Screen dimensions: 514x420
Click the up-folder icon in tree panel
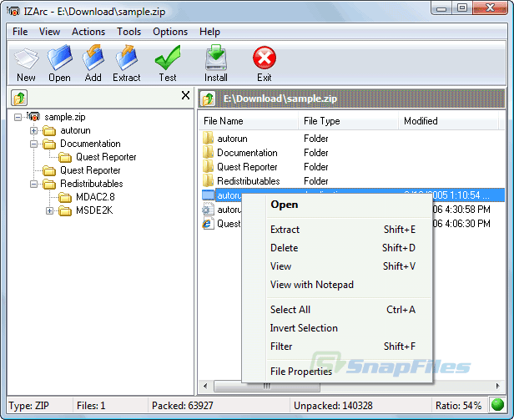[x=19, y=98]
